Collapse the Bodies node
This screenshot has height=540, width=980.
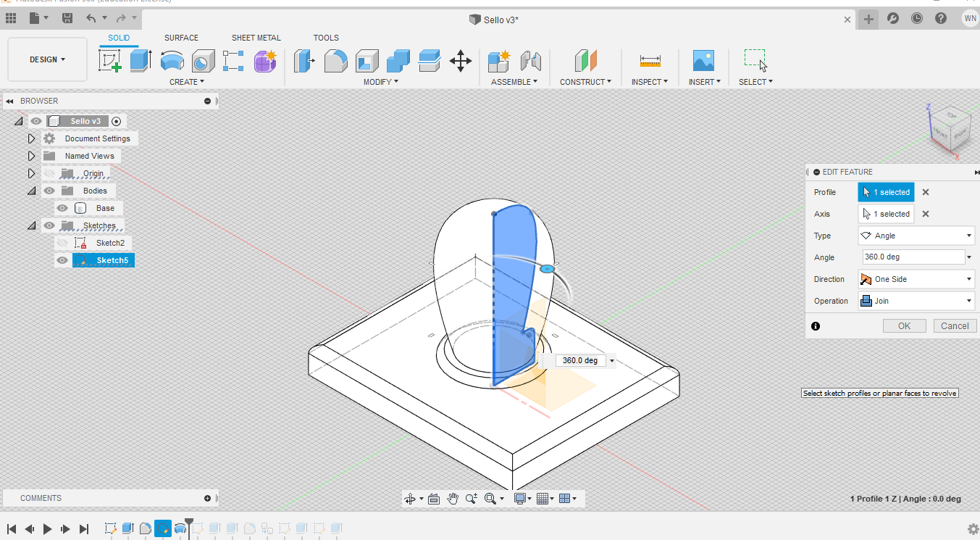[x=31, y=191]
